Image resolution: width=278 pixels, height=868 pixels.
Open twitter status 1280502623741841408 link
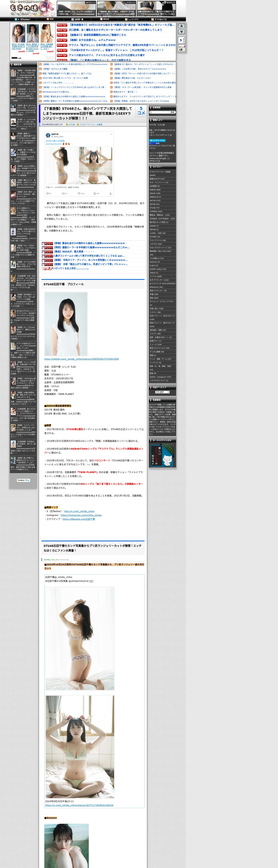81,359
